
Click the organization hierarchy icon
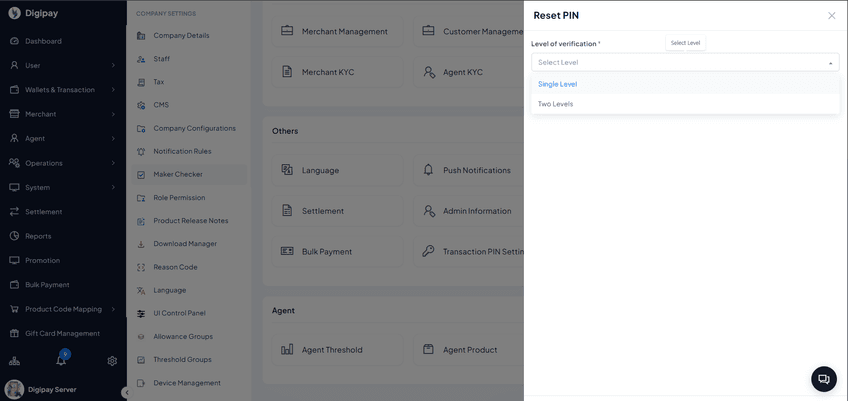15,361
